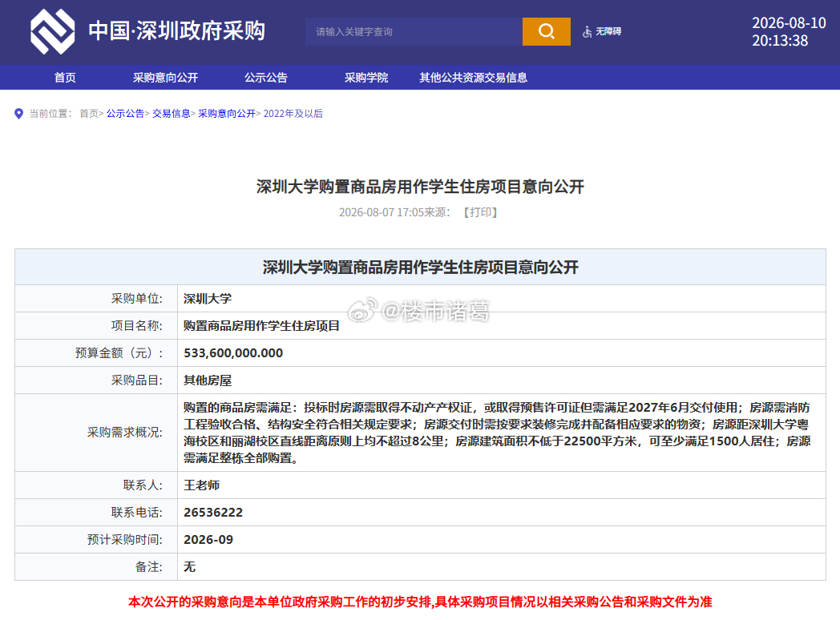Click the orange search magnifier button
The width and height of the screenshot is (840, 620).
[546, 31]
